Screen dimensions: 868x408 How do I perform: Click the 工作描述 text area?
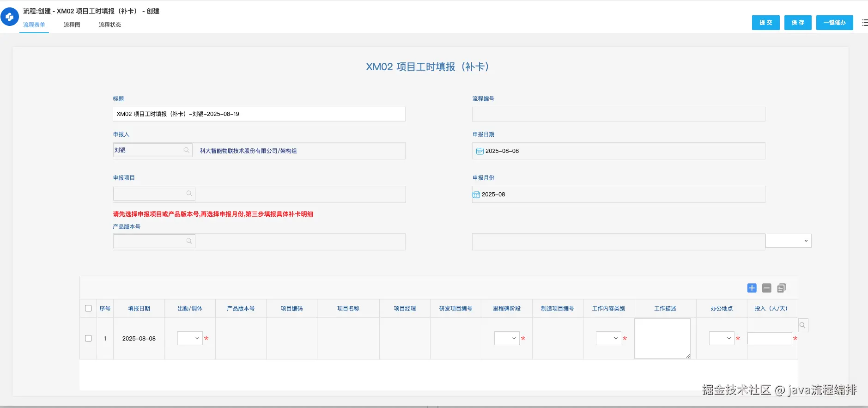662,338
